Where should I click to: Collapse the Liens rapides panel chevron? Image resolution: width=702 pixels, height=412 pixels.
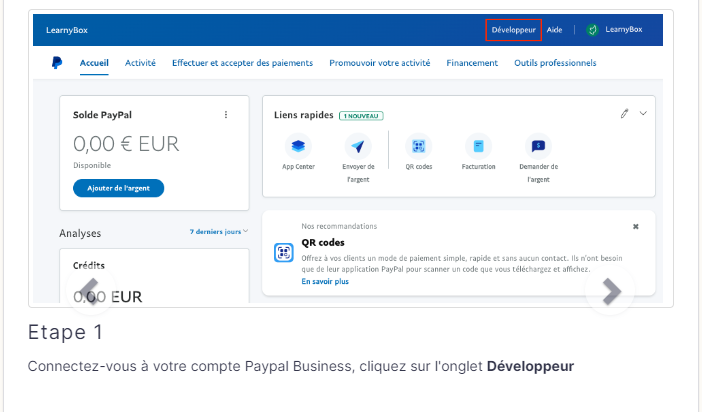tap(643, 114)
